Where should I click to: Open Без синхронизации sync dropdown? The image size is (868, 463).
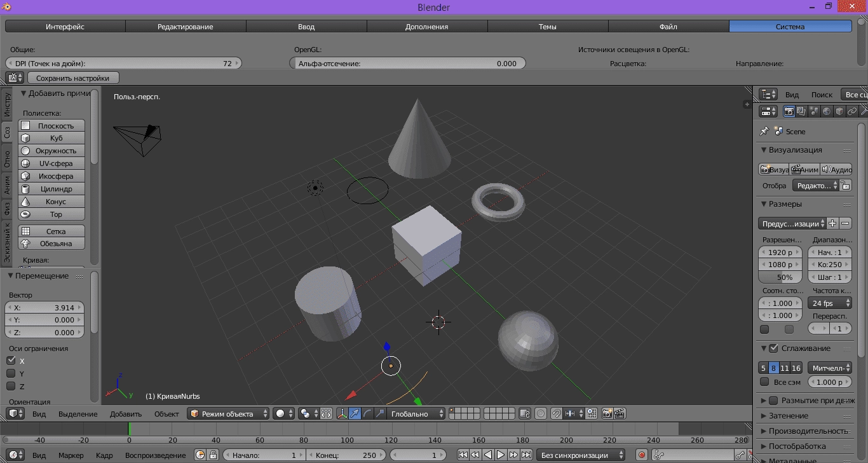coord(581,455)
